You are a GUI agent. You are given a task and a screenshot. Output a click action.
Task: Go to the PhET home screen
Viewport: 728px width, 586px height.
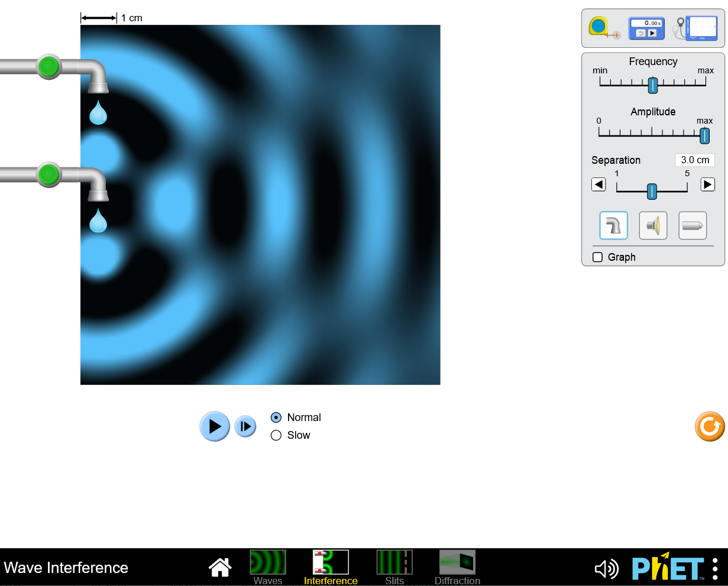tap(220, 568)
